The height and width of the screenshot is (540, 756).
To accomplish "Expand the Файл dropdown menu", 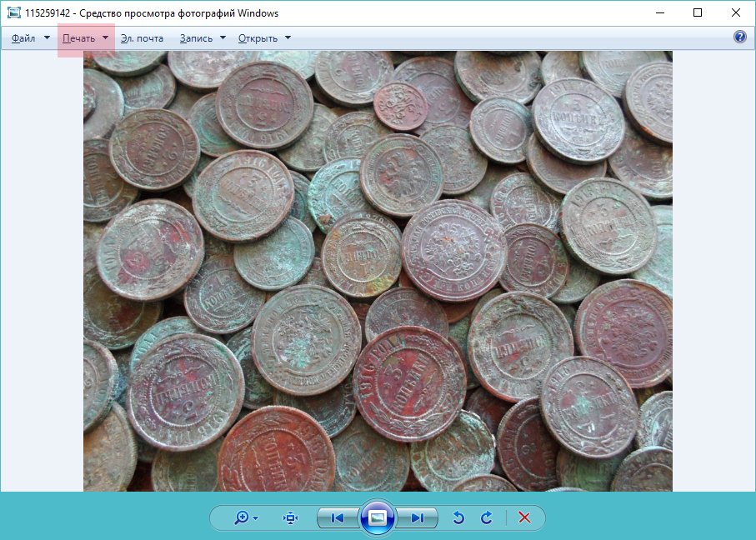I will [29, 38].
